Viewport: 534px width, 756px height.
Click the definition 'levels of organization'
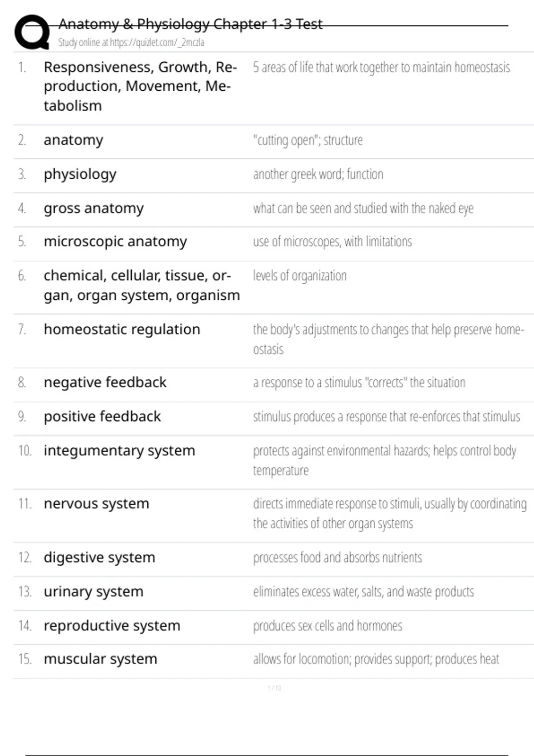[x=299, y=276]
